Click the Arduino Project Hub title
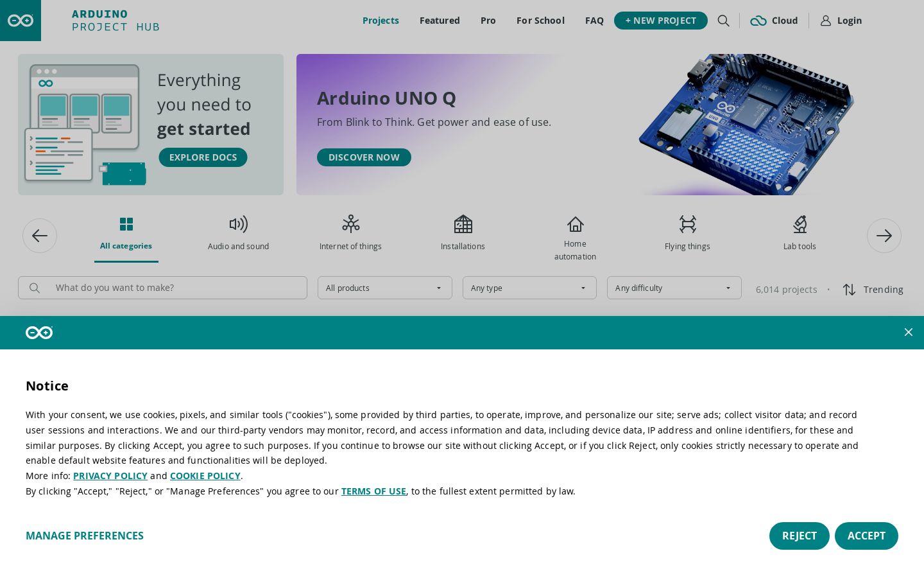Image resolution: width=924 pixels, height=578 pixels. 116,21
